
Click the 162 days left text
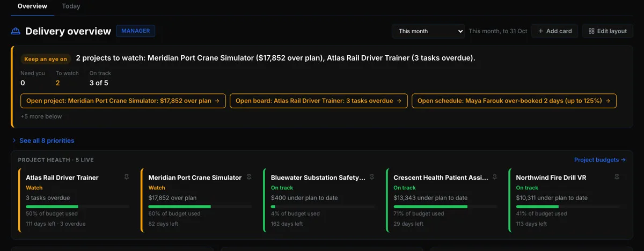pos(287,224)
